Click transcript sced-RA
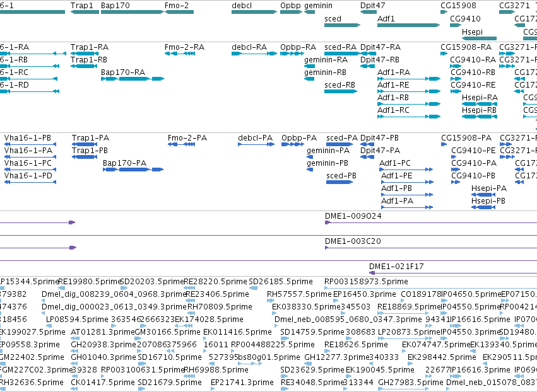Image resolution: width=537 pixels, height=392 pixels. pos(340,47)
